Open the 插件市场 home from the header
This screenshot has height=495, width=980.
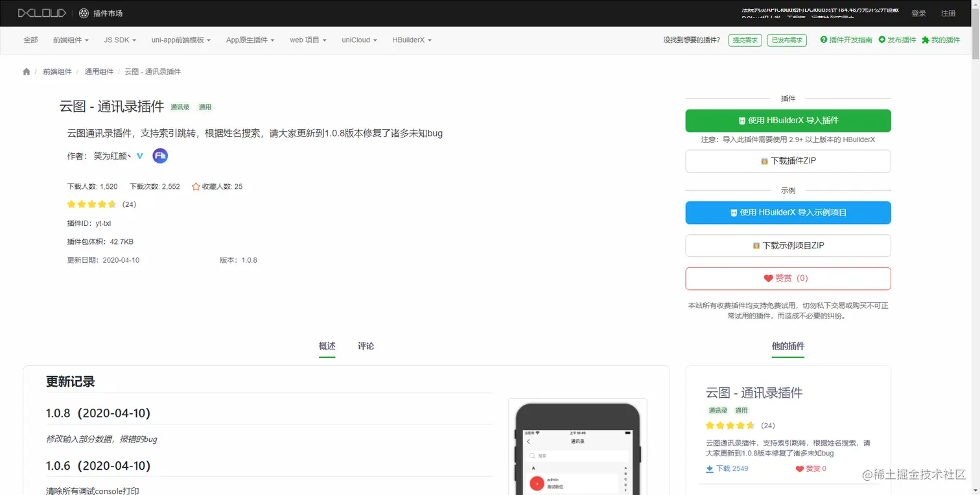pos(101,13)
